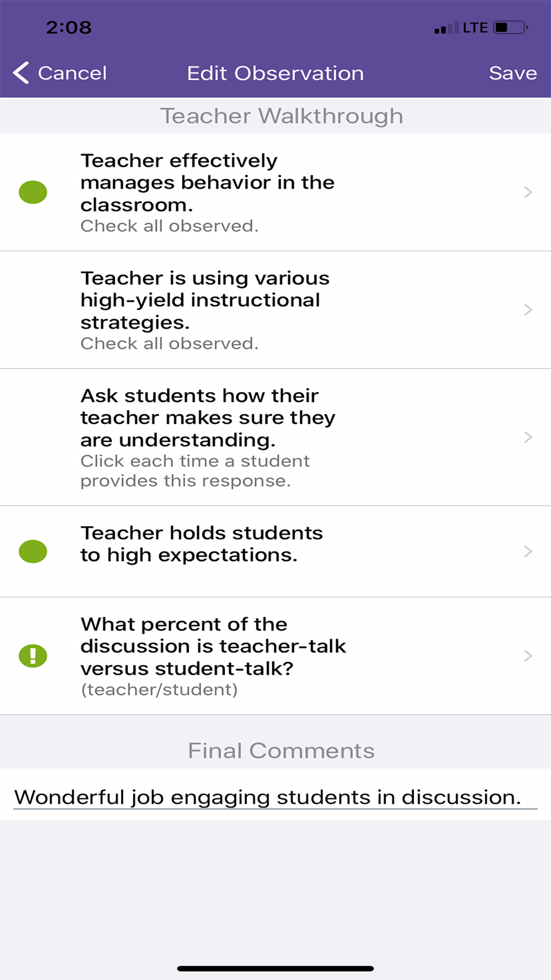Image resolution: width=551 pixels, height=980 pixels.
Task: Tap the green dot beside high expectations
Action: click(x=33, y=551)
